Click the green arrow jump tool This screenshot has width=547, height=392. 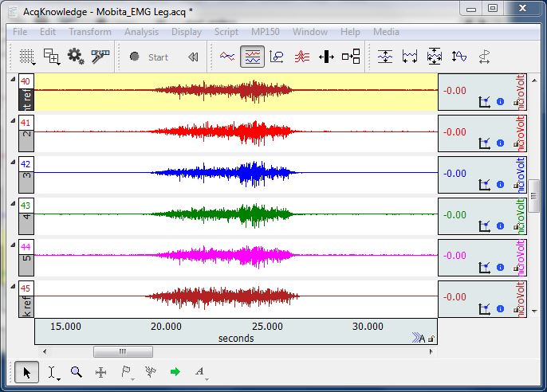175,371
